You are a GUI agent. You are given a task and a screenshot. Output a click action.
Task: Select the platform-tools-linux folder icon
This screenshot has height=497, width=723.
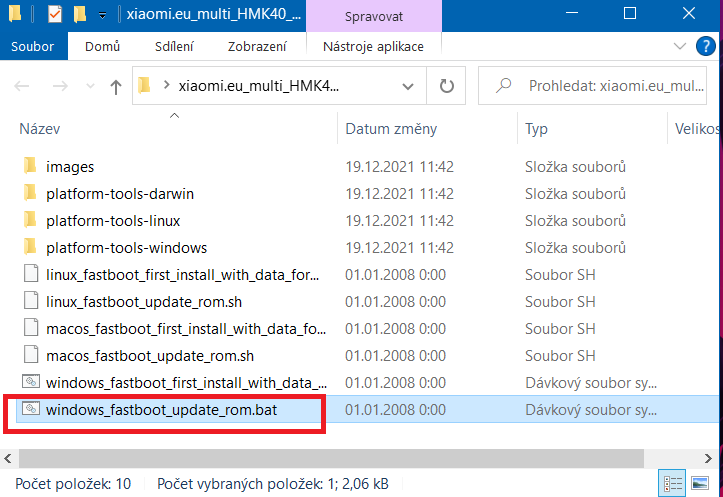pyautogui.click(x=30, y=220)
